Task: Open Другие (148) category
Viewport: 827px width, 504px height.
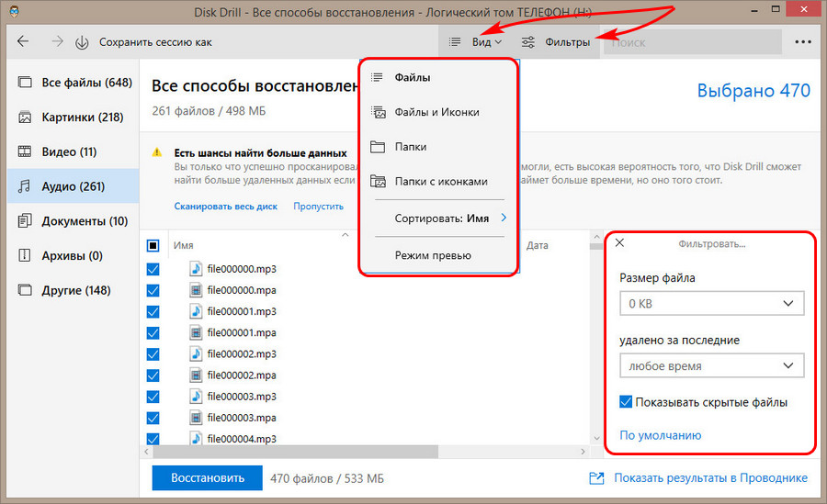Action: pos(74,290)
